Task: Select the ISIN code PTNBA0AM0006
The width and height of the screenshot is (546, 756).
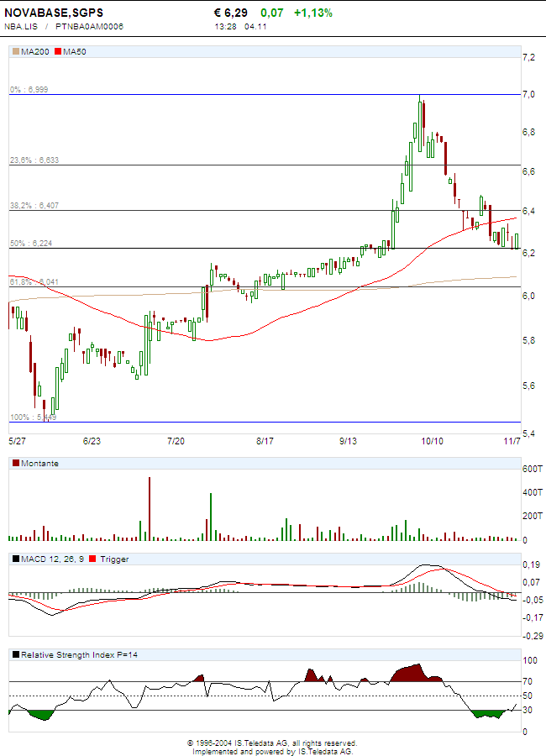Action: [x=89, y=27]
